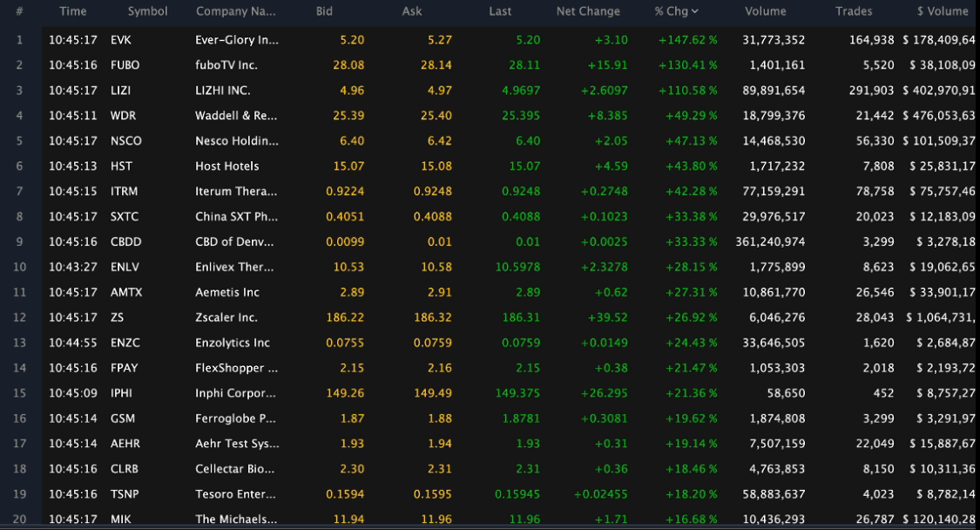Click net change +0.0025

click(x=604, y=241)
